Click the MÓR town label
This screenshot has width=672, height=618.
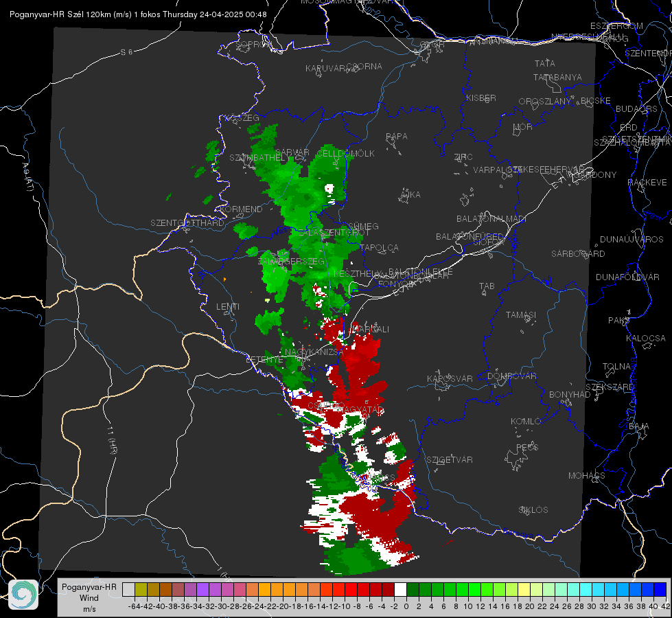pyautogui.click(x=522, y=127)
